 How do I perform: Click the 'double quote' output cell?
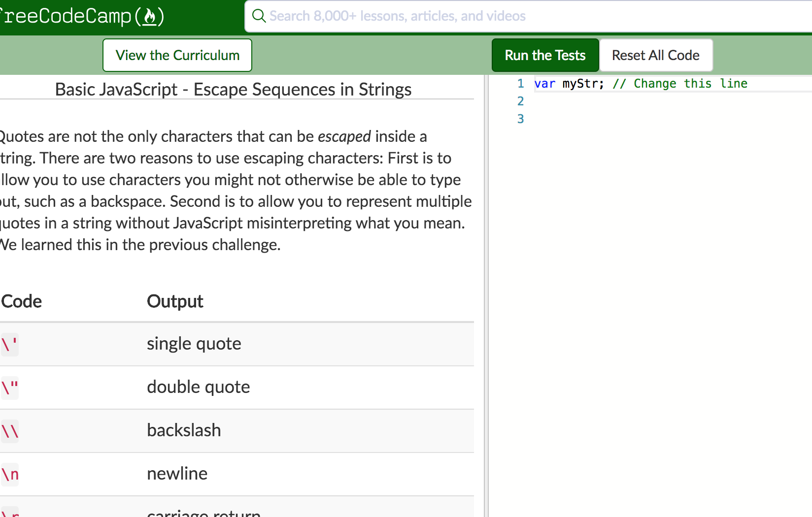click(x=199, y=387)
